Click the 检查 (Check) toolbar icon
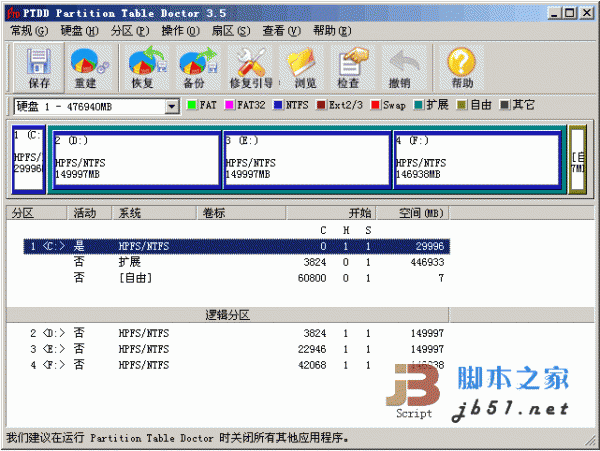 tap(352, 67)
